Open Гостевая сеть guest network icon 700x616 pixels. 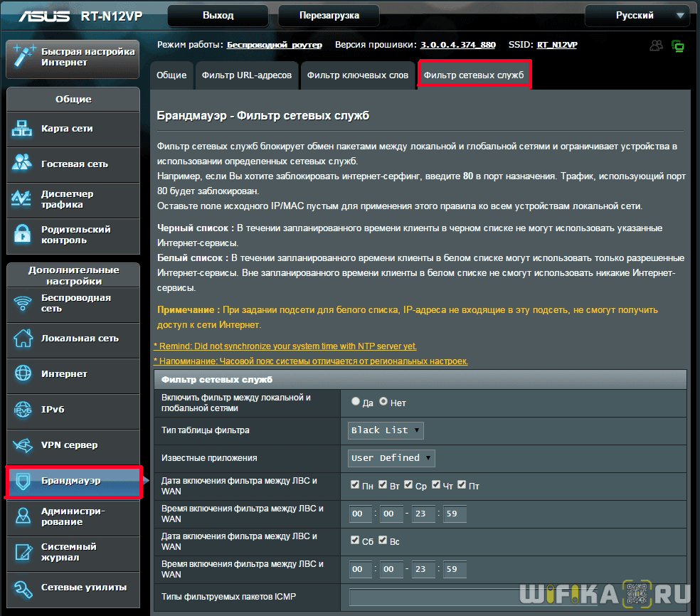23,164
